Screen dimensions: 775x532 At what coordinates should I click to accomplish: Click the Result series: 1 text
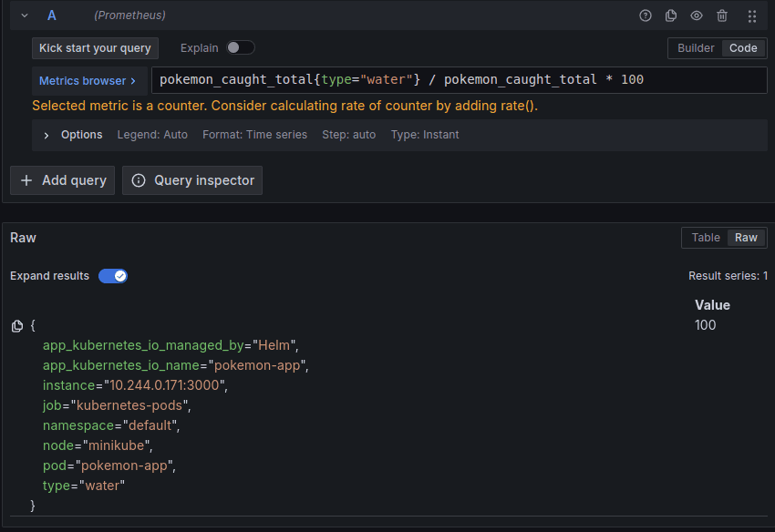728,276
